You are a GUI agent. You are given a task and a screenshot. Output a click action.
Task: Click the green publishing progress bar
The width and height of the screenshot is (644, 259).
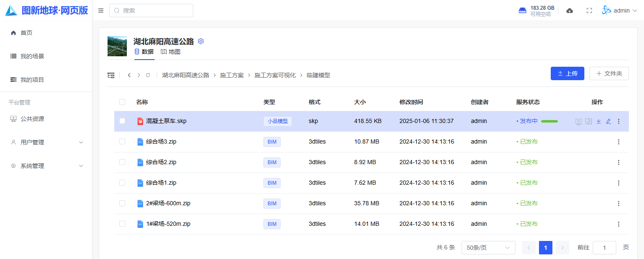[x=549, y=121]
